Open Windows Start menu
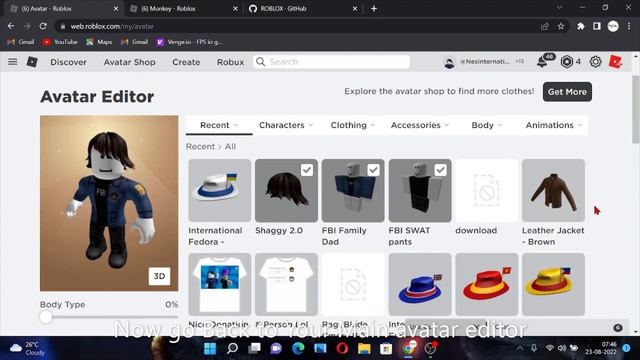The height and width of the screenshot is (360, 640). [210, 348]
